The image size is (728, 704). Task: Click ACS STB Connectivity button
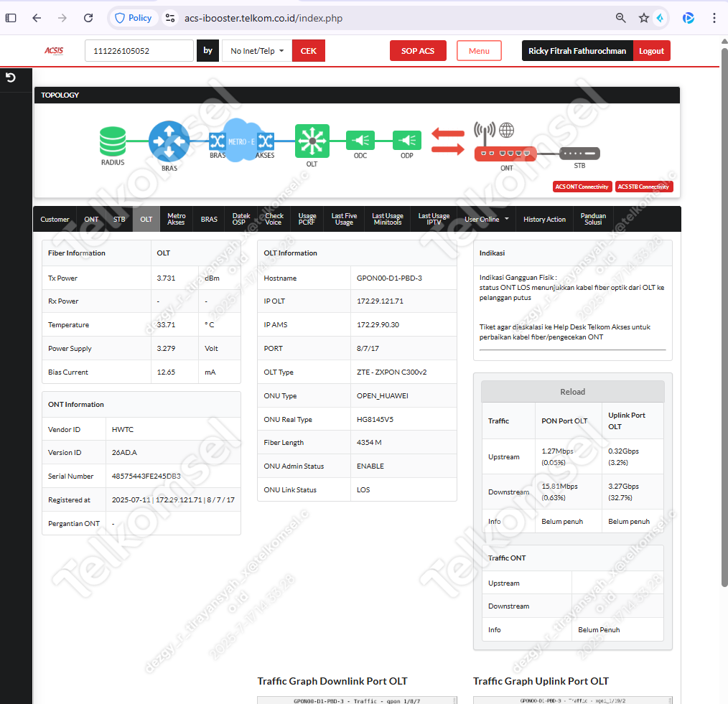pos(643,187)
